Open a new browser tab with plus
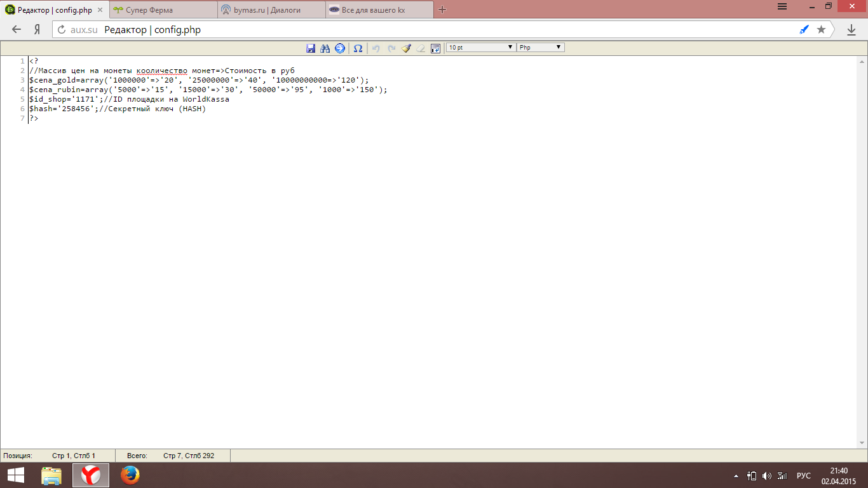 coord(443,10)
